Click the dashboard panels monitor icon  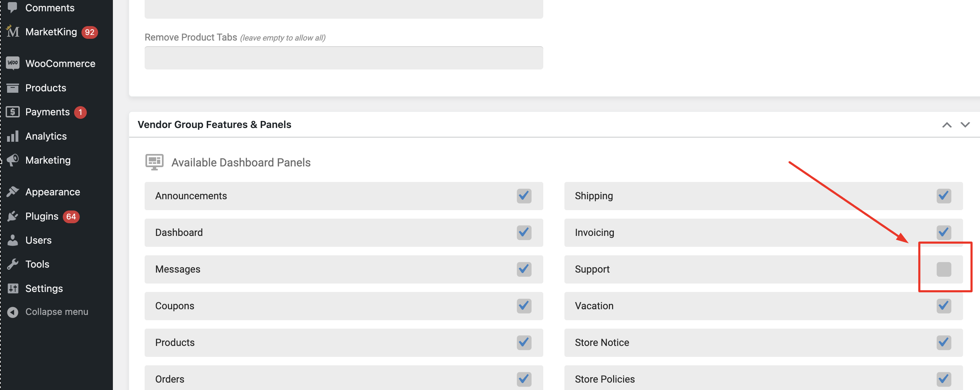coord(154,162)
